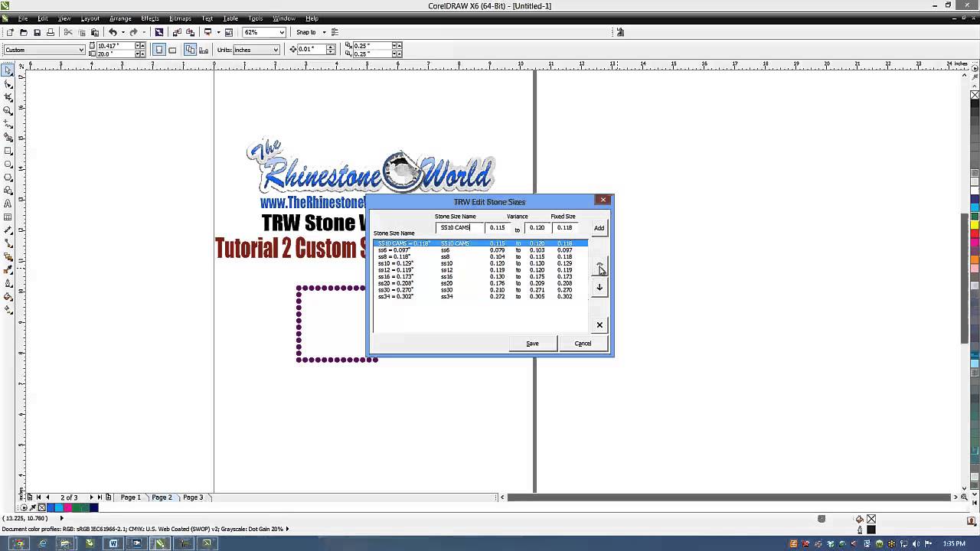
Task: Select the Connector tool in toolbox
Action: coord(8,243)
